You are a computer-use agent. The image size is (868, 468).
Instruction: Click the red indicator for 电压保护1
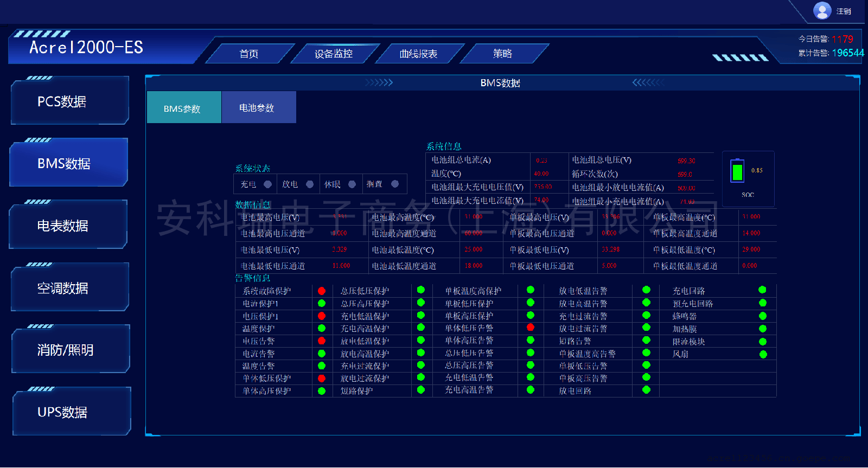[322, 316]
